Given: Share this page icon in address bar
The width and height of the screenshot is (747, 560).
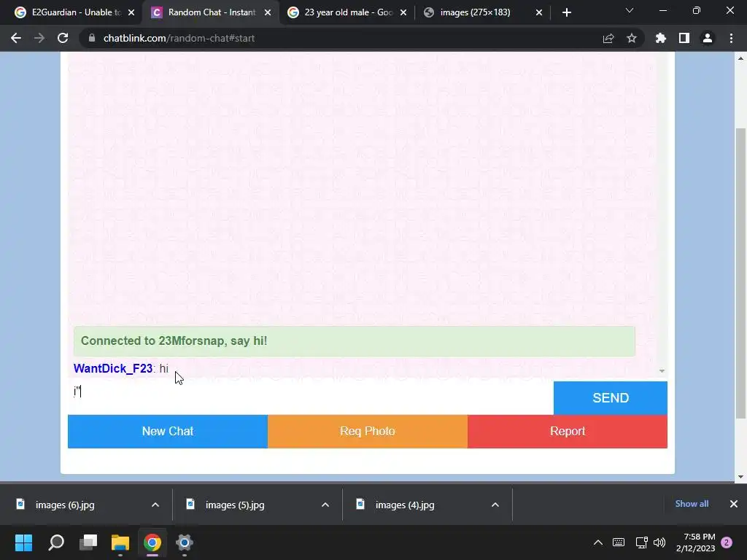Looking at the screenshot, I should point(608,38).
